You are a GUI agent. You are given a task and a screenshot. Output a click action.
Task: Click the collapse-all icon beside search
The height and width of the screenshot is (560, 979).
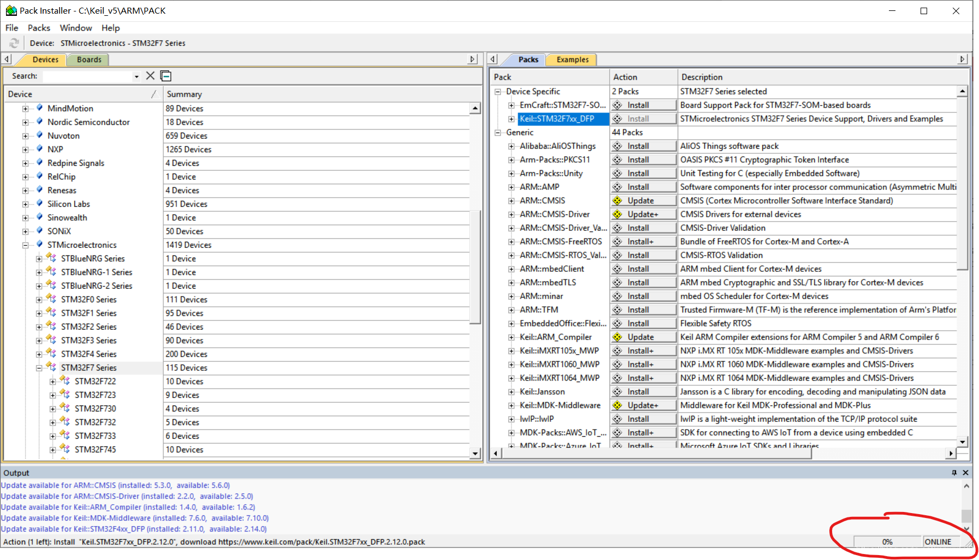166,76
